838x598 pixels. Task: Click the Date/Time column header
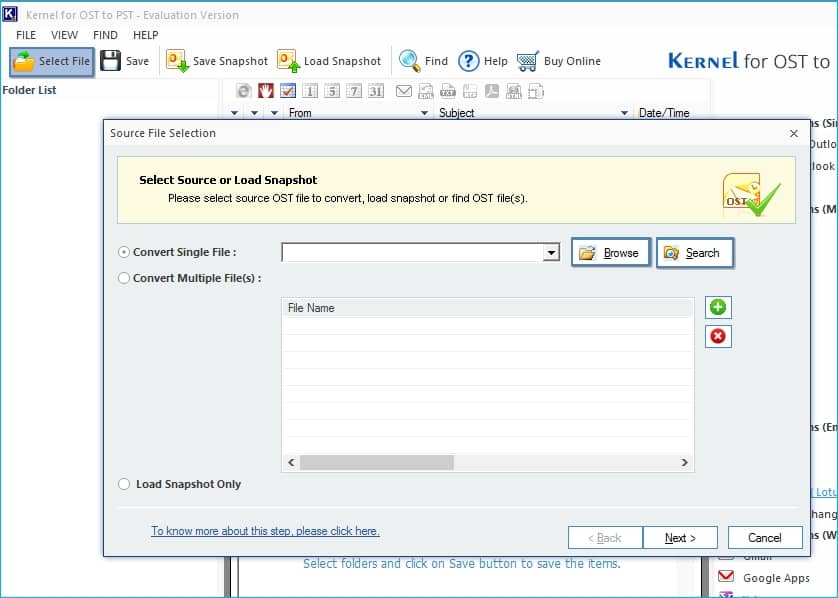click(664, 113)
